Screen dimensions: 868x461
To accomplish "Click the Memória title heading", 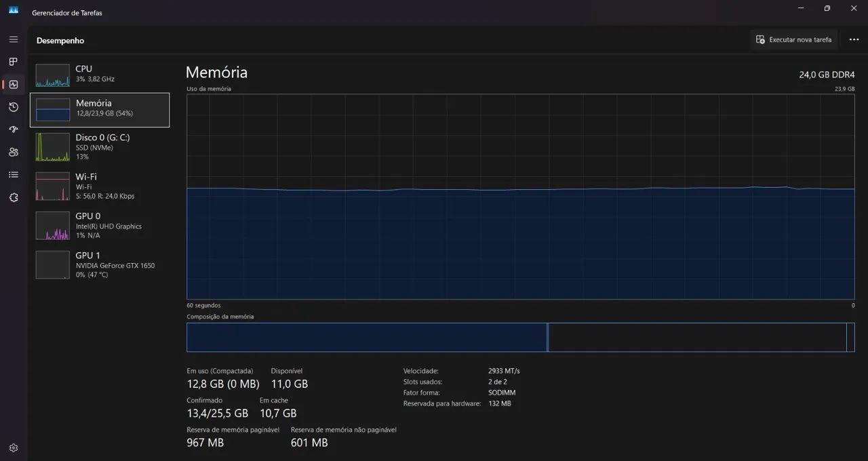I will (216, 73).
